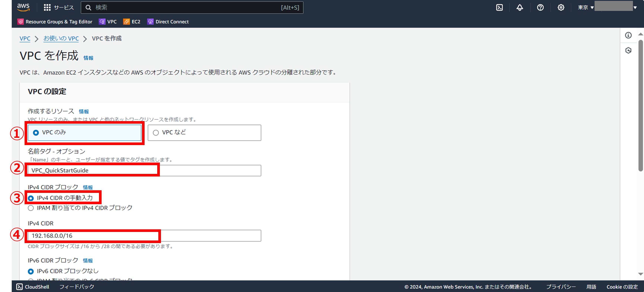
Task: Open the notifications bell
Action: (520, 7)
